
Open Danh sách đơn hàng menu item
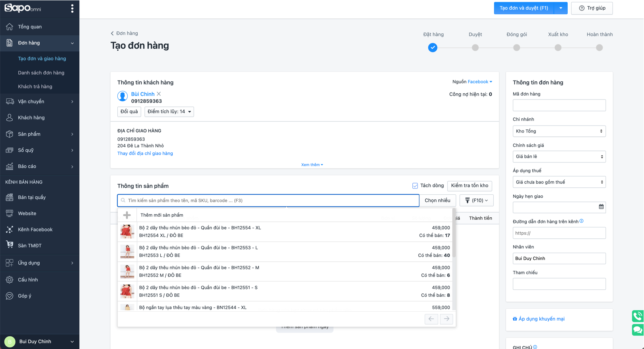(41, 73)
